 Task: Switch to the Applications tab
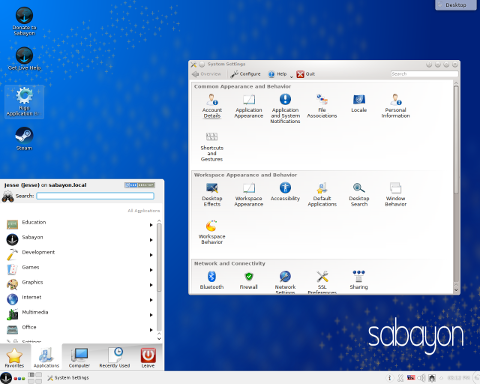pyautogui.click(x=46, y=357)
